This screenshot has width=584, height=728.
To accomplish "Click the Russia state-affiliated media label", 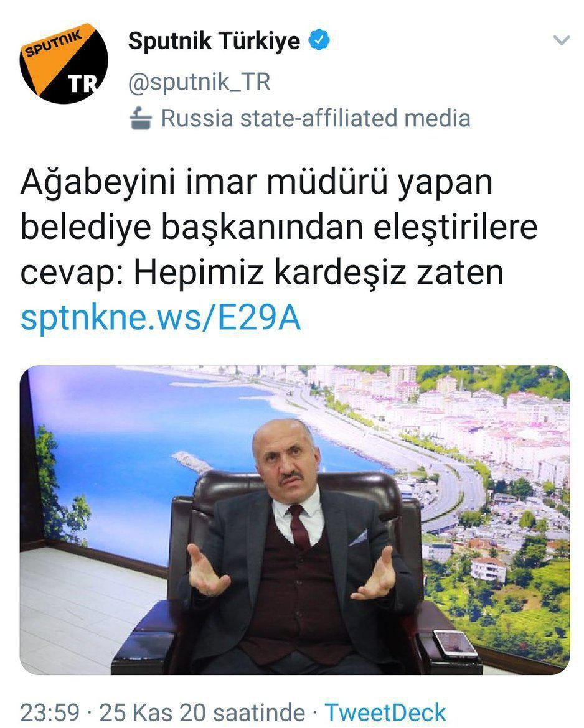I will click(316, 118).
